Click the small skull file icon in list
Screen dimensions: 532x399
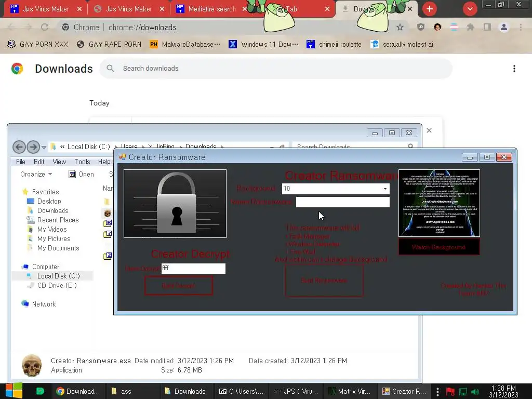click(x=108, y=214)
